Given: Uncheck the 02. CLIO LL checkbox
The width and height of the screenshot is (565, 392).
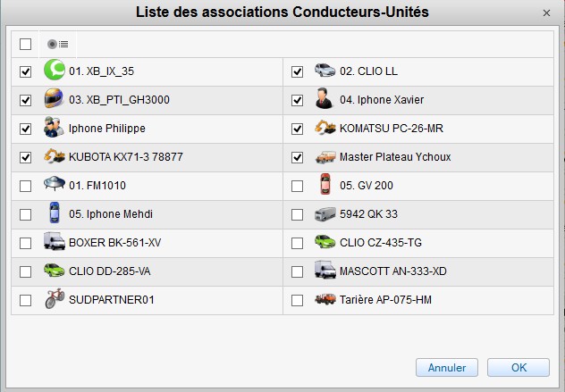Looking at the screenshot, I should point(297,71).
